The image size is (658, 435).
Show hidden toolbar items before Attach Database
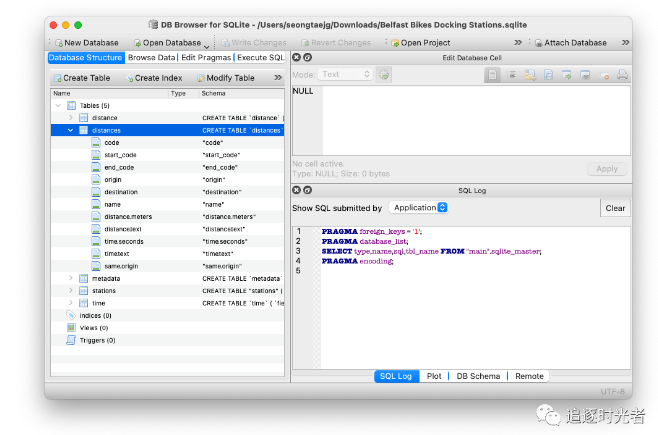[x=518, y=42]
